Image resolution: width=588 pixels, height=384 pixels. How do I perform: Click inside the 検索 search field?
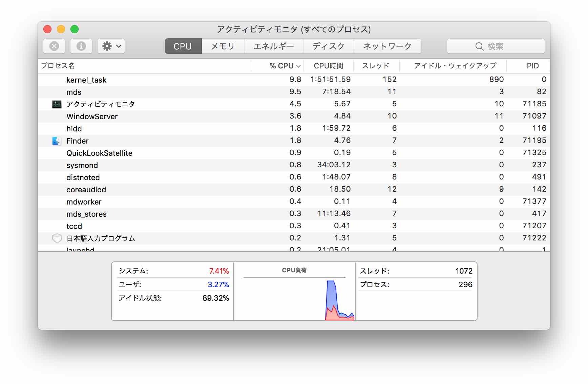(x=496, y=46)
